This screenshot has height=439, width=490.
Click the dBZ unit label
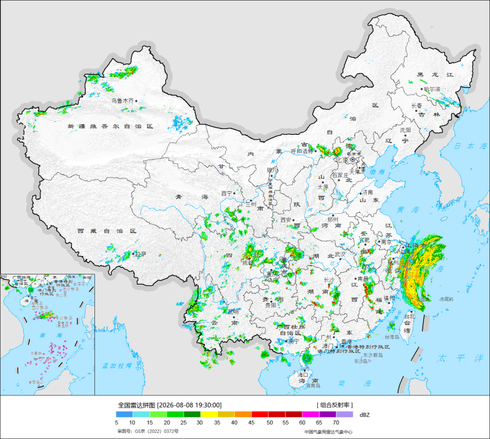[365, 415]
